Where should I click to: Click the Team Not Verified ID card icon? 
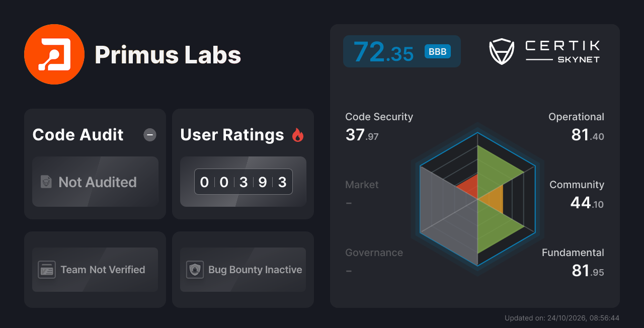[x=47, y=270]
